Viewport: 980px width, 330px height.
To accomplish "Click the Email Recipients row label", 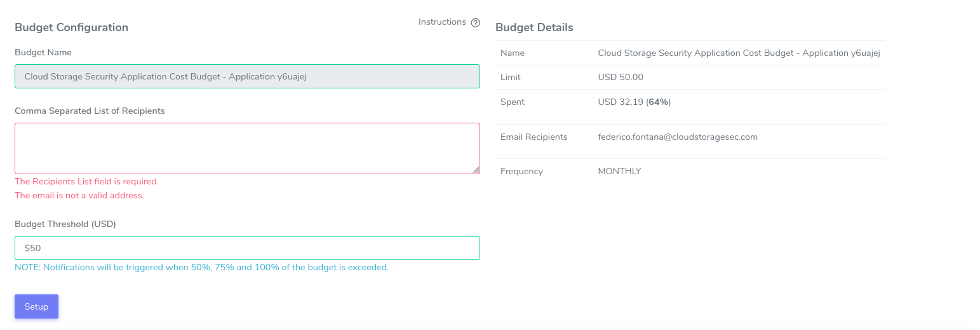I will pyautogui.click(x=534, y=137).
